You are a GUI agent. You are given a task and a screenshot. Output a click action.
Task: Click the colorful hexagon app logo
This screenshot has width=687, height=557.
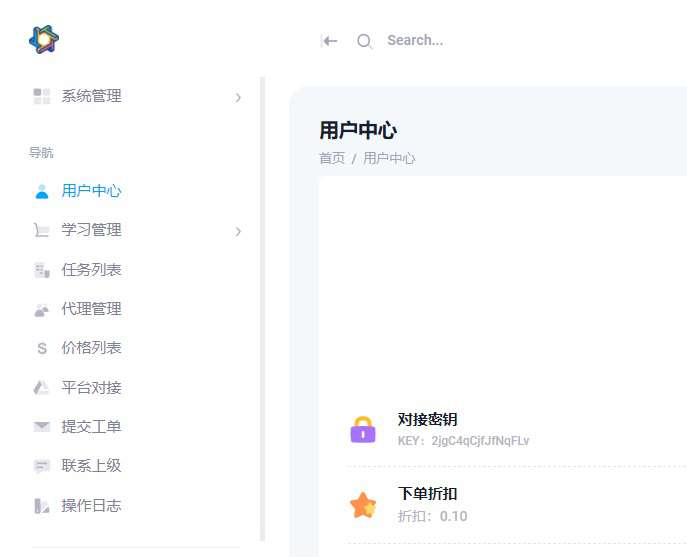[44, 39]
